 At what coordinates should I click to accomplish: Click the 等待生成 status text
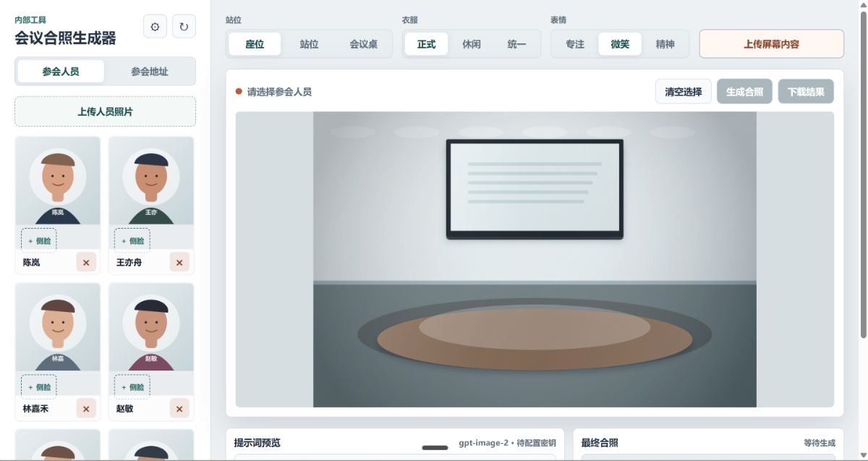[820, 443]
